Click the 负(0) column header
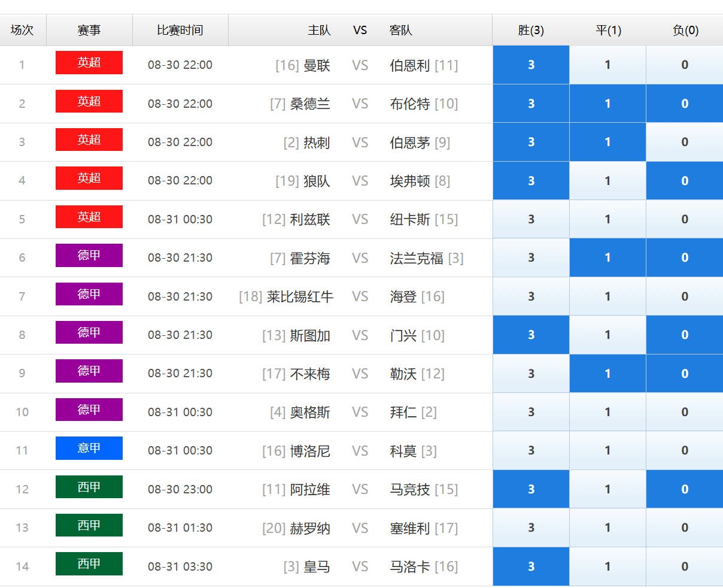 point(685,30)
